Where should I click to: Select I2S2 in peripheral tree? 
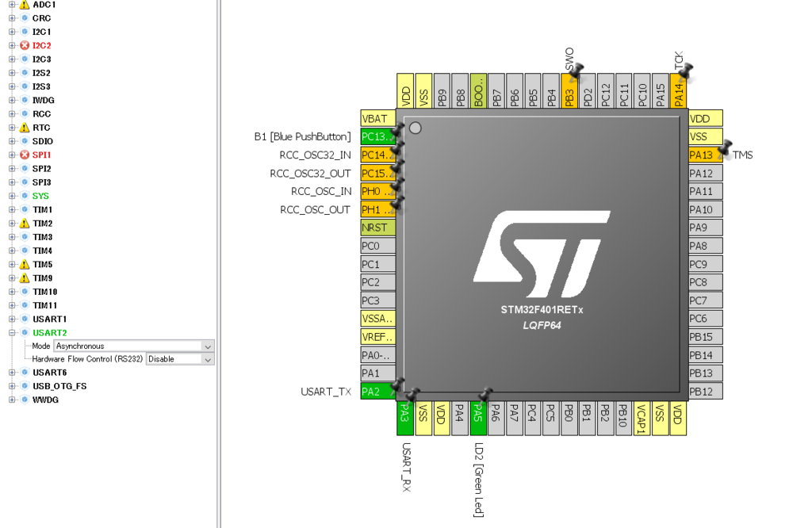point(41,73)
